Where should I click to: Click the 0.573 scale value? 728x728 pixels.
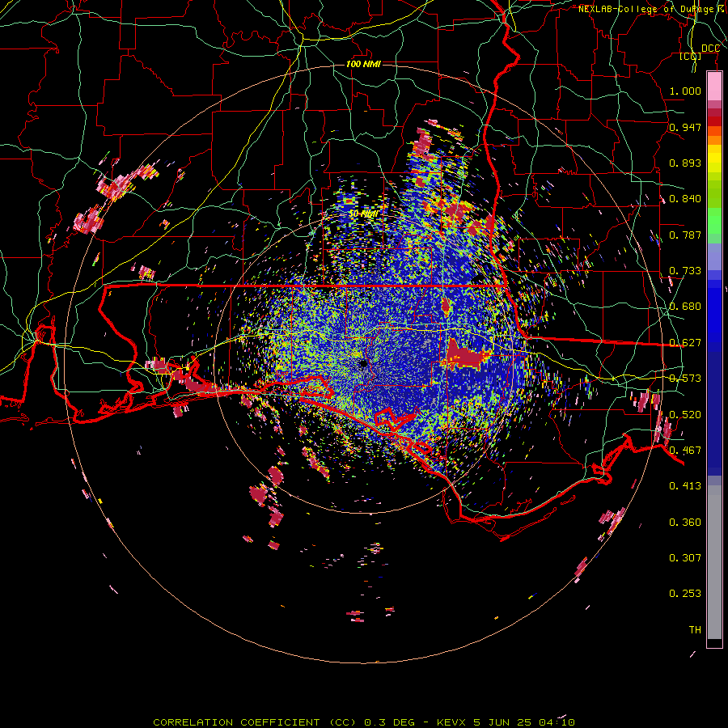tap(685, 379)
